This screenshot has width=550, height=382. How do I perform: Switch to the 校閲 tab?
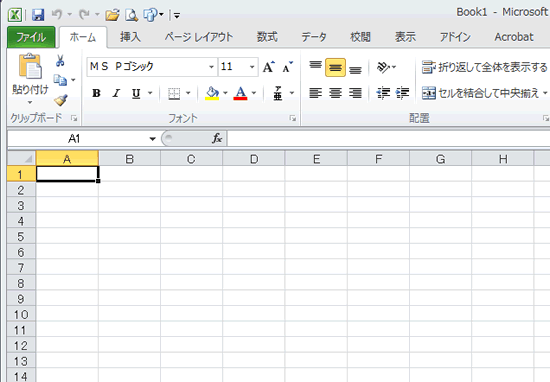coord(361,37)
